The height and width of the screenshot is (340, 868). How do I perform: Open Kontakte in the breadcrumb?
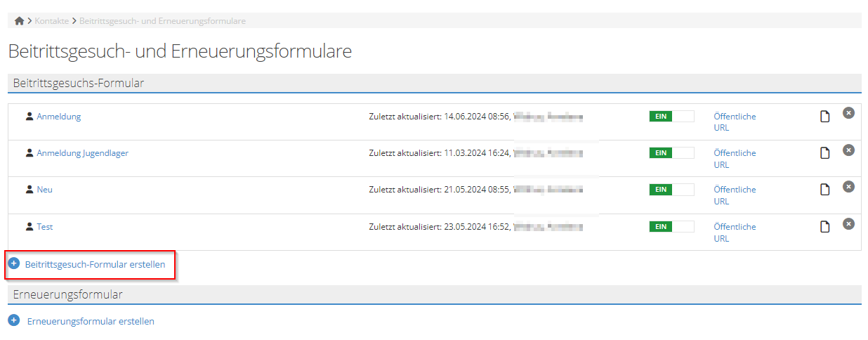52,21
